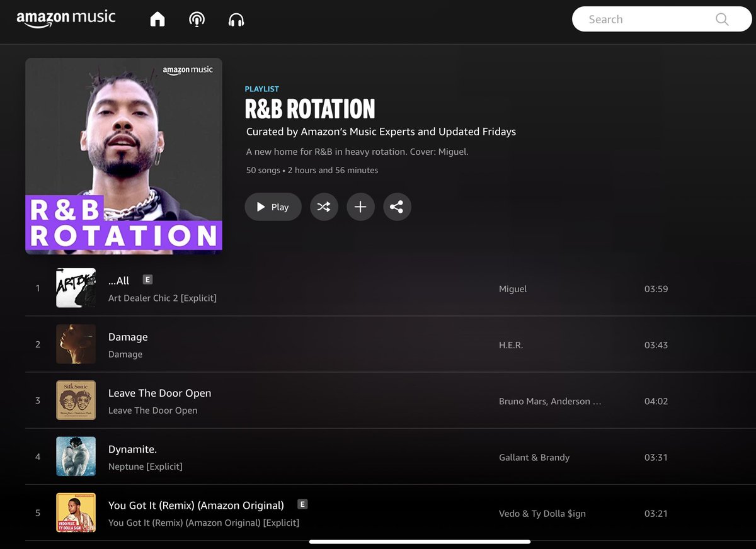This screenshot has height=549, width=756.
Task: Click the 03:43 duration for Damage
Action: pos(656,345)
